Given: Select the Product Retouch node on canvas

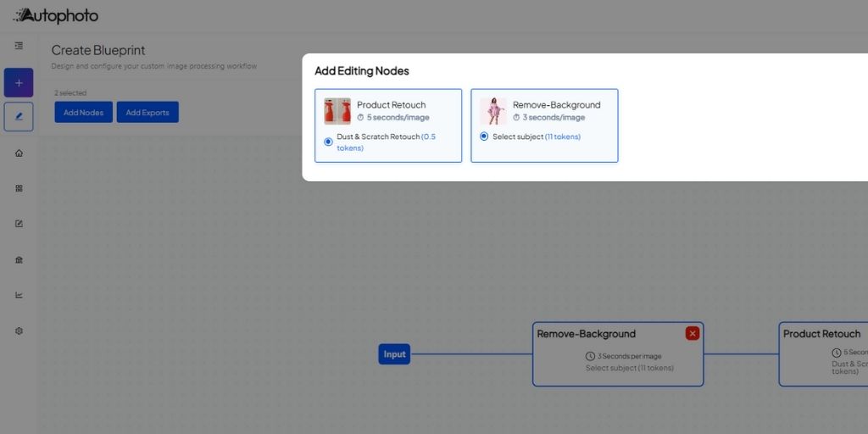Looking at the screenshot, I should pyautogui.click(x=823, y=354).
